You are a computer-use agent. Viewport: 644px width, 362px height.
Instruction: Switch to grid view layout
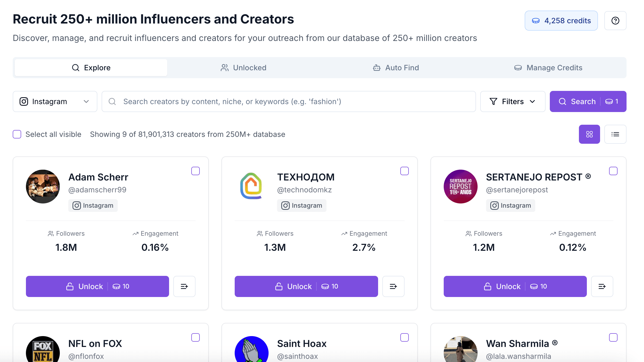[589, 134]
